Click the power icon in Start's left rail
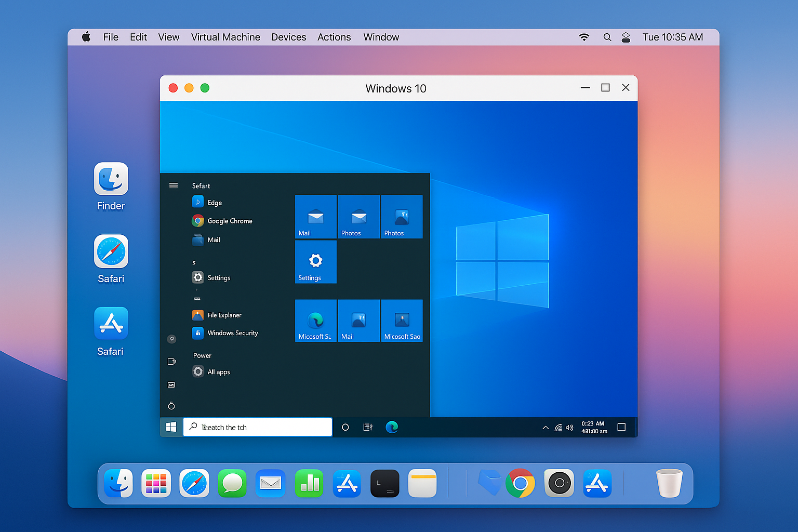 tap(171, 406)
